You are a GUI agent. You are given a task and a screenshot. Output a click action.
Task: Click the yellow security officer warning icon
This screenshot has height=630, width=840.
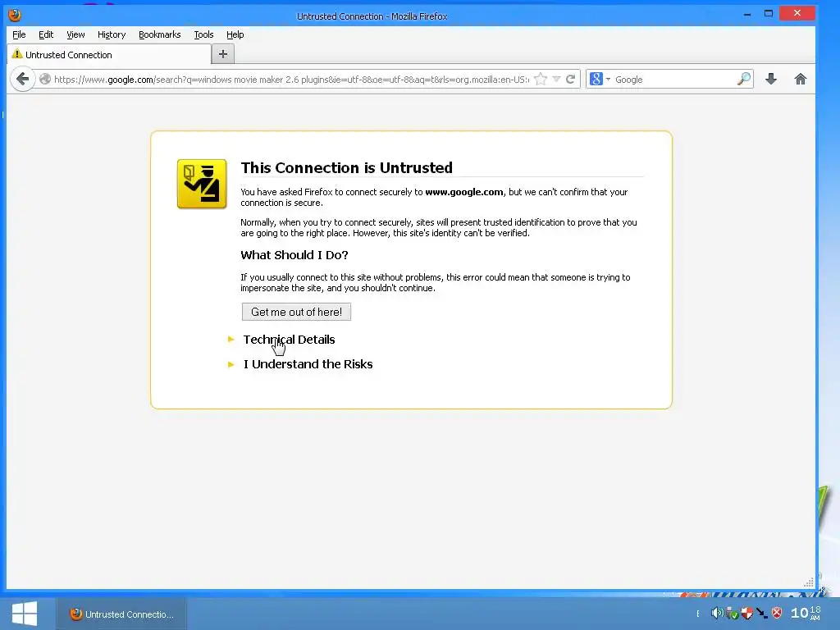202,184
